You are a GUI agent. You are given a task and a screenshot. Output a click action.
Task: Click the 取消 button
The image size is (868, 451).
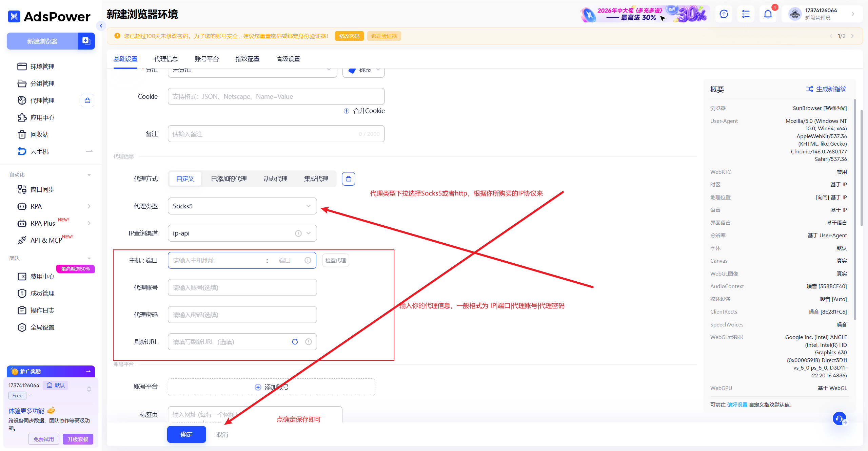pyautogui.click(x=222, y=435)
